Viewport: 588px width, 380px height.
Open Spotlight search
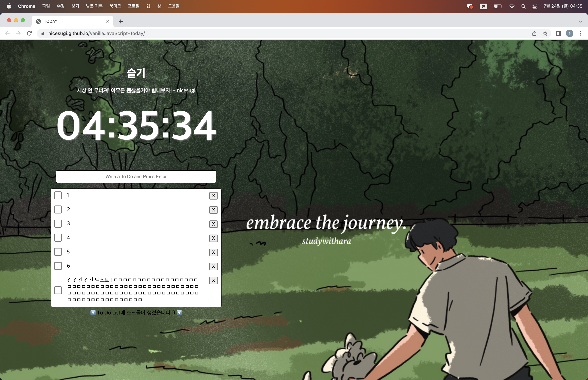[x=523, y=6]
